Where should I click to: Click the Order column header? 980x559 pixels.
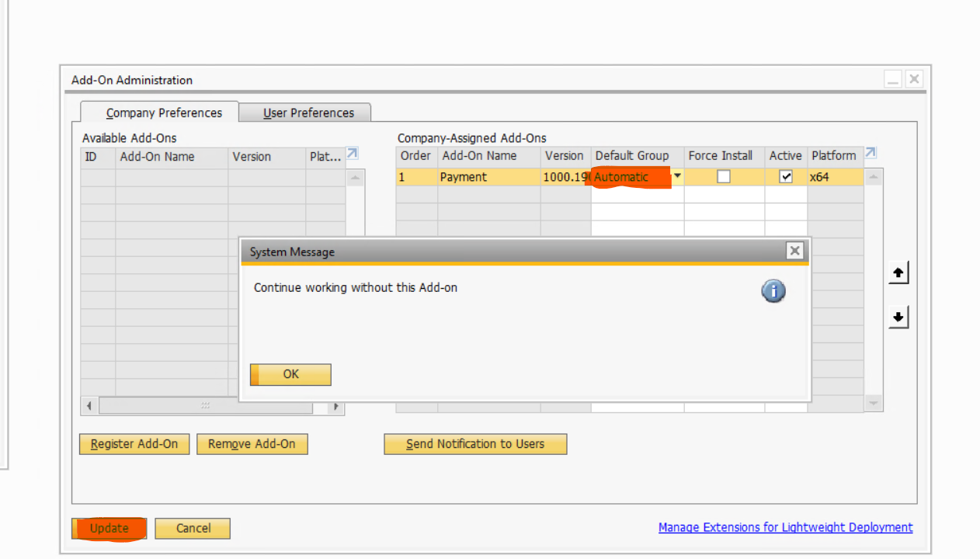pyautogui.click(x=417, y=156)
